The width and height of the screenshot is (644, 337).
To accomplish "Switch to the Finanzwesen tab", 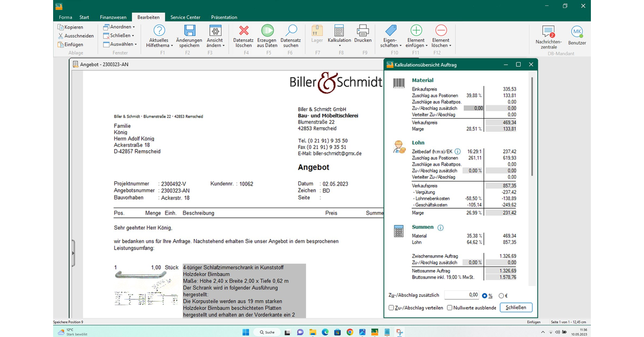I will coord(113,17).
